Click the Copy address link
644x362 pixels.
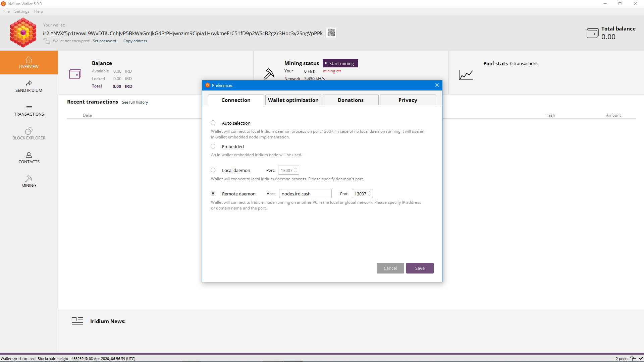click(x=135, y=41)
